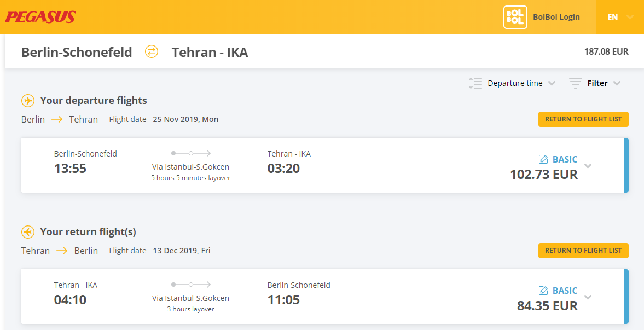Click the 3 hours layover text

coord(190,309)
